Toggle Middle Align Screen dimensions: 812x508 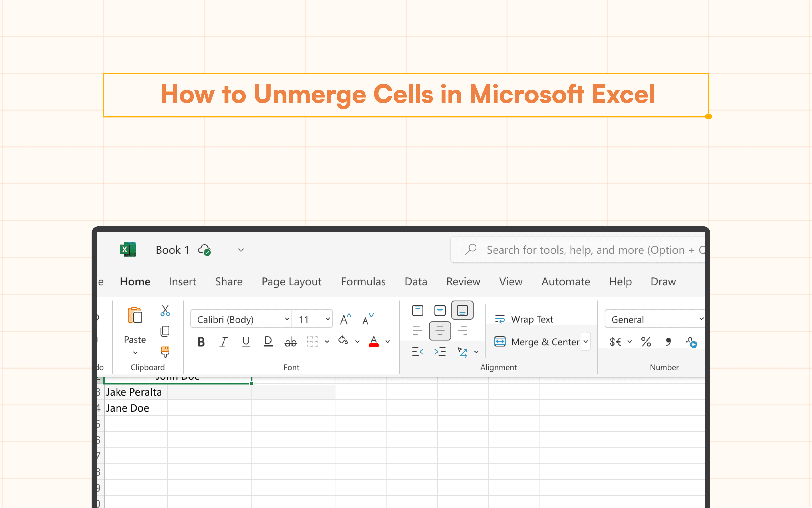pyautogui.click(x=440, y=311)
